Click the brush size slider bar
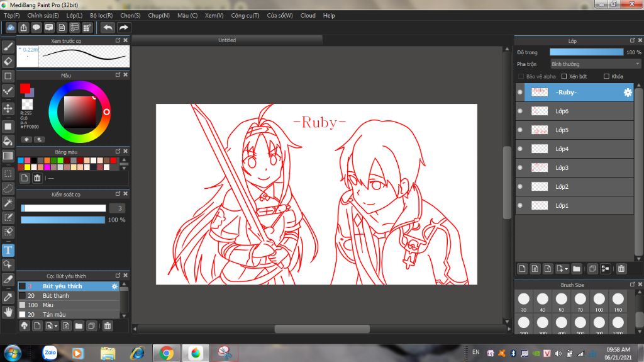Viewport: 644px width, 362px height. (x=64, y=208)
